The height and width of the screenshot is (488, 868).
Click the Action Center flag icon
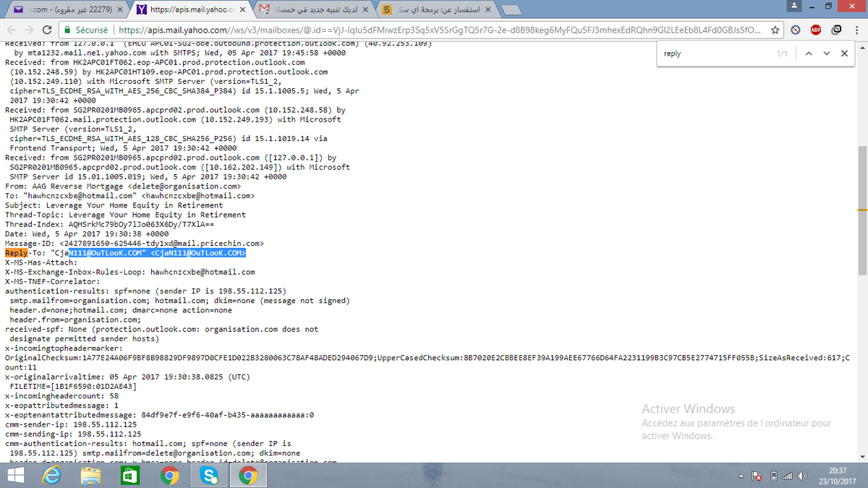[757, 476]
